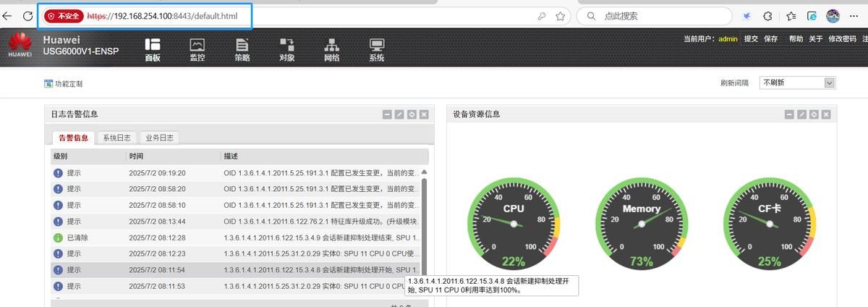This screenshot has width=868, height=307.
Task: Click the 级别 column header
Action: point(89,156)
